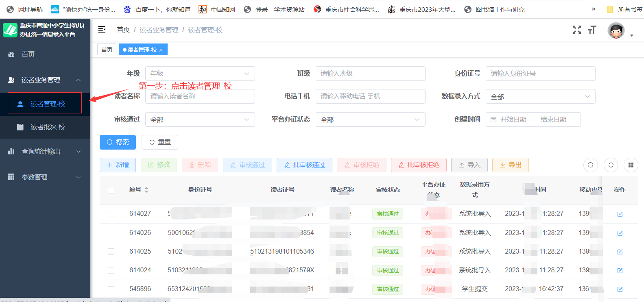Click the 批审核拒绝 button
Image resolution: width=644 pixels, height=302 pixels.
coord(419,165)
